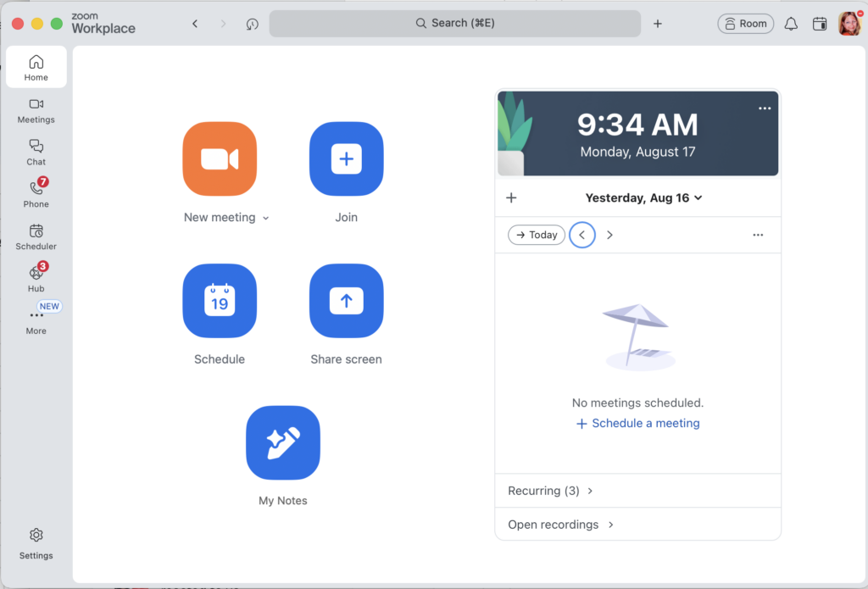The height and width of the screenshot is (589, 868).
Task: Open the Meetings tab
Action: click(x=36, y=111)
